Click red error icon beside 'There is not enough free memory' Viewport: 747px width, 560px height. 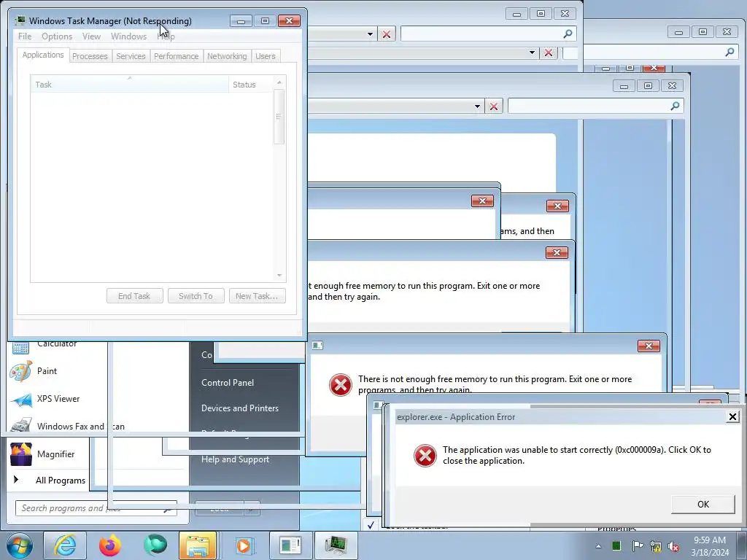[x=340, y=385]
